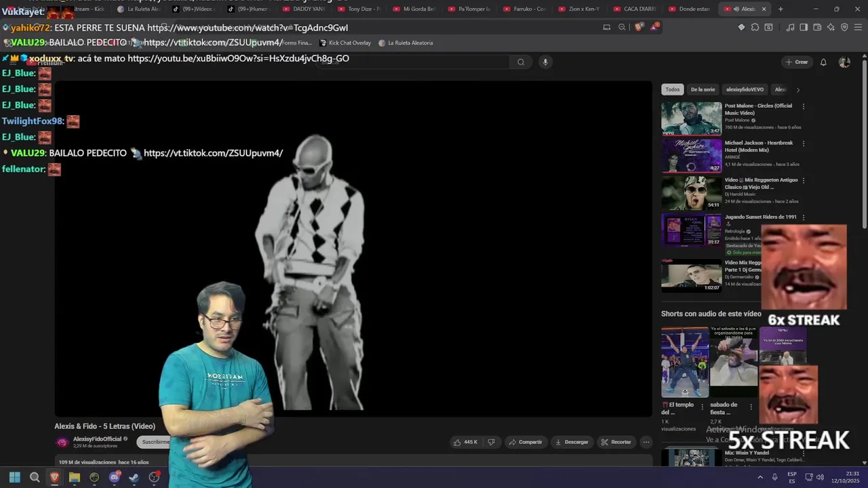The width and height of the screenshot is (868, 488).
Task: Click the cast/install screen icon in address bar
Action: (x=607, y=27)
